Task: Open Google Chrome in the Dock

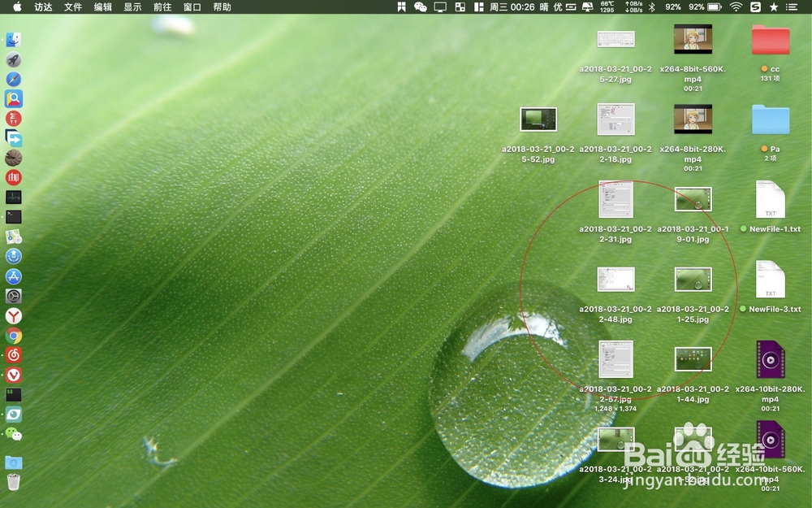Action: click(14, 336)
